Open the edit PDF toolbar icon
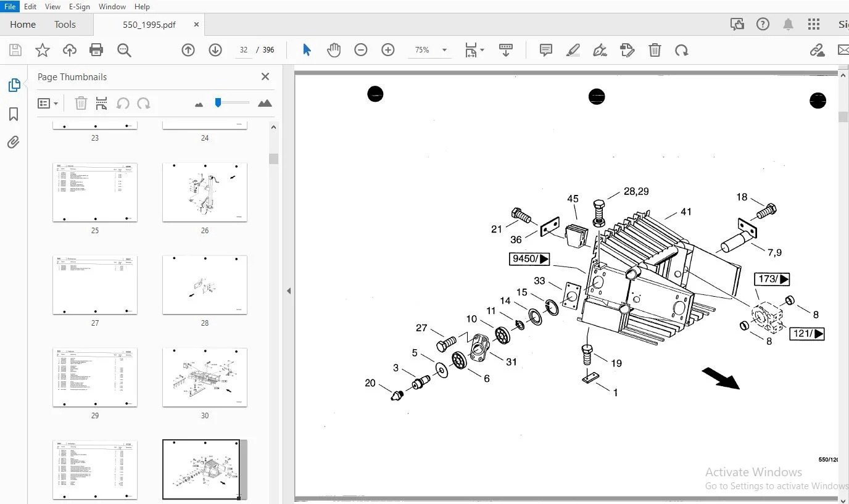The height and width of the screenshot is (504, 849). coord(627,50)
